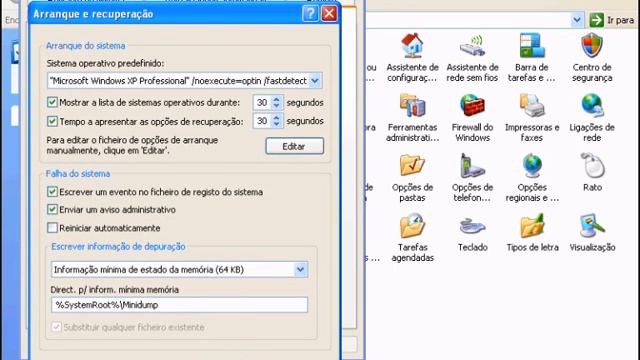
Task: Increase operating system list seconds spinner
Action: click(x=277, y=99)
